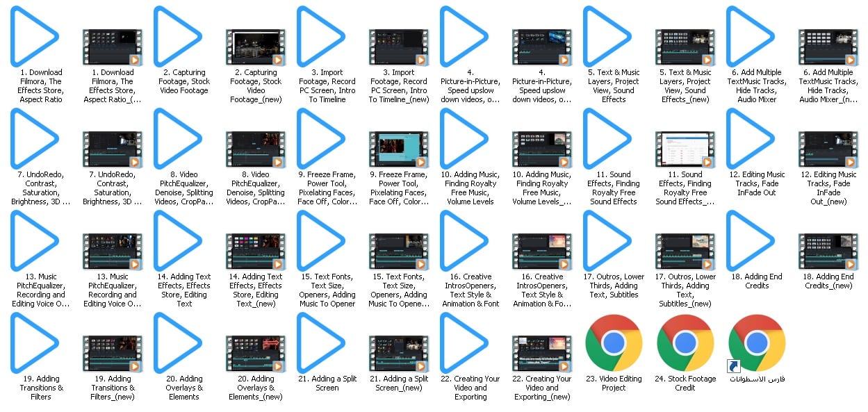The width and height of the screenshot is (868, 412).
Task: Open video thumbnail of 1. Download Filmora
Action: (112, 47)
